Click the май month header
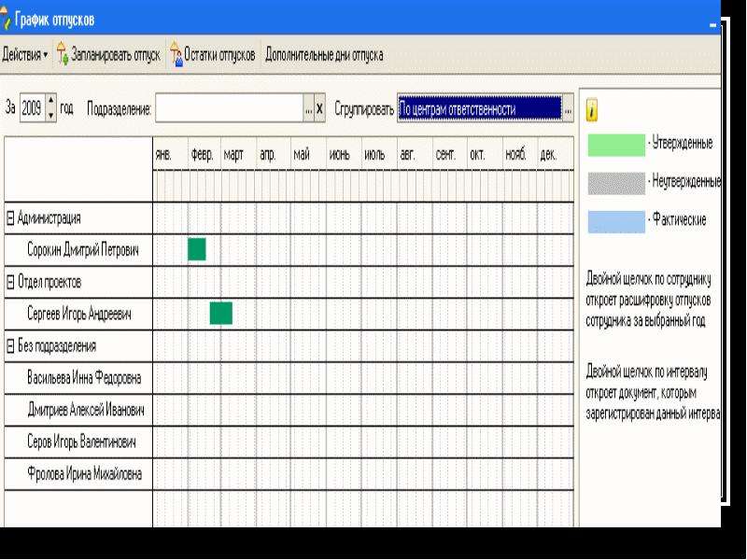 pyautogui.click(x=309, y=154)
